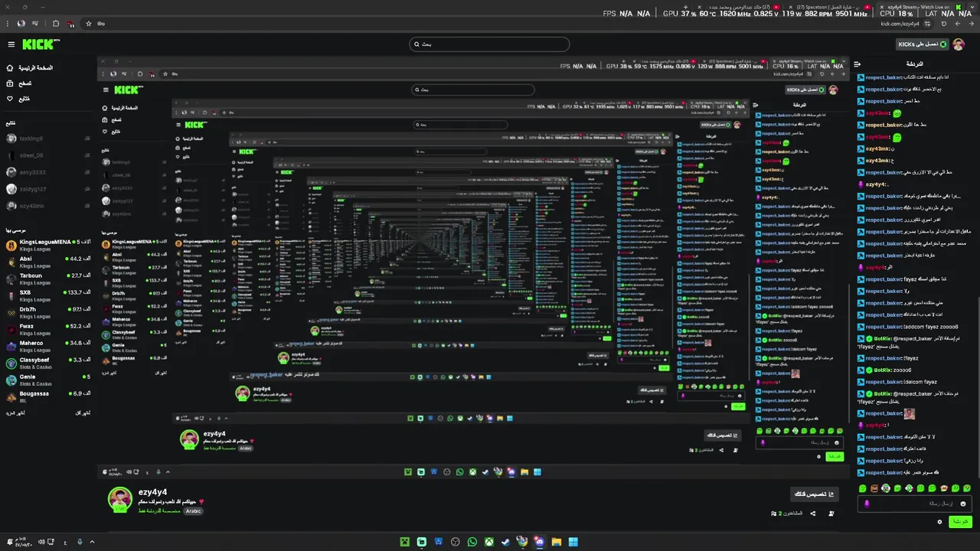Click the chat message input field
The width and height of the screenshot is (980, 551).
[916, 504]
